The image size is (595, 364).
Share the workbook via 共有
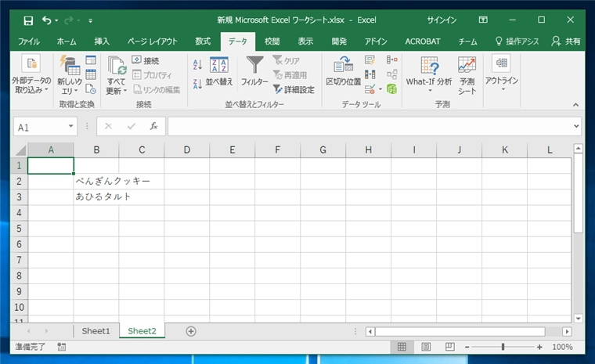tap(566, 41)
